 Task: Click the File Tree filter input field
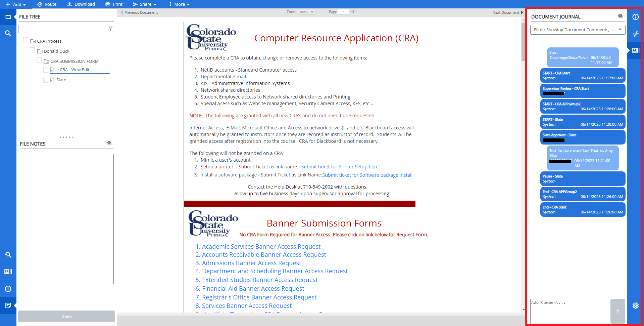66,29
